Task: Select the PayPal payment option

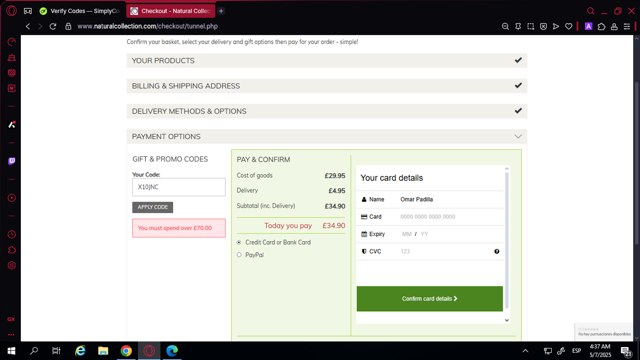Action: (239, 255)
